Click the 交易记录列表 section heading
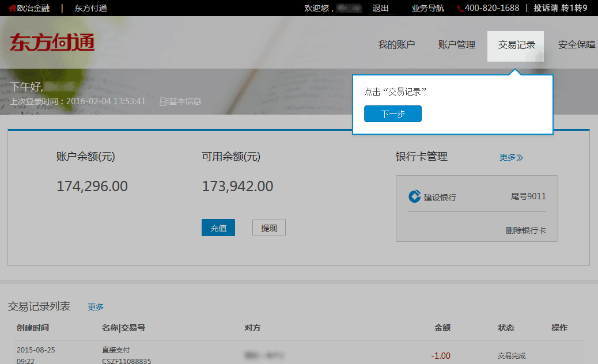The width and height of the screenshot is (598, 364). pos(39,306)
